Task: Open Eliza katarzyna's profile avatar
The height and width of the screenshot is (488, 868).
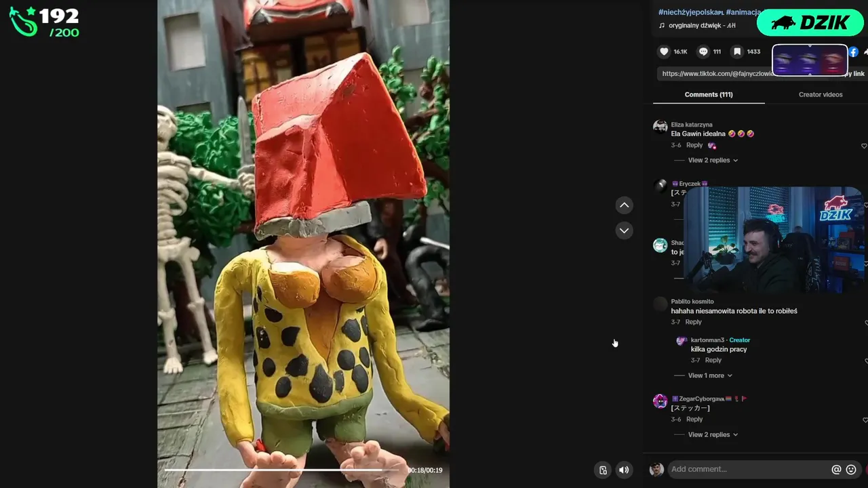Action: [660, 127]
